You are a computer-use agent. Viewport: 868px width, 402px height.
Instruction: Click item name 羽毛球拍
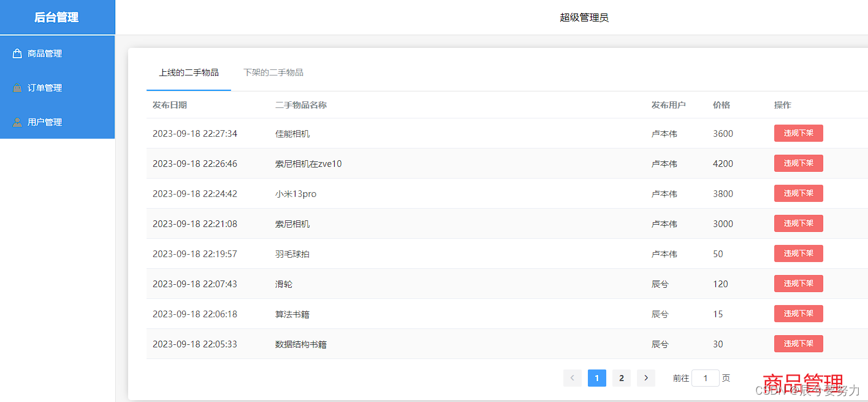[x=292, y=253]
